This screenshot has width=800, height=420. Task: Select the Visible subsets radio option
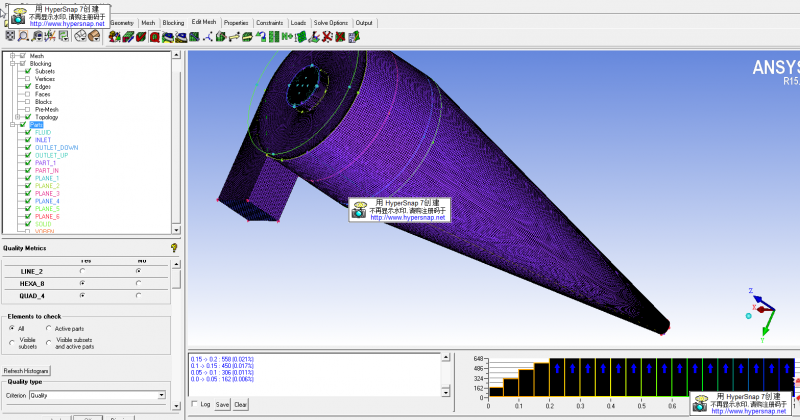[12, 343]
